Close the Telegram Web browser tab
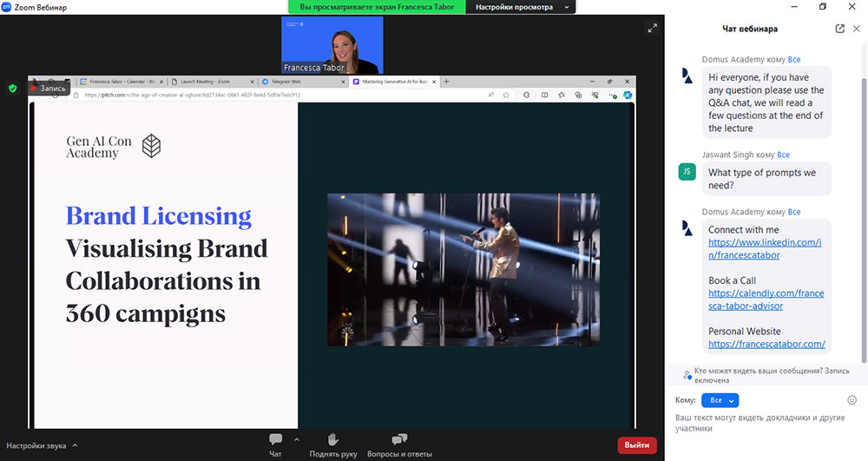Image resolution: width=868 pixels, height=461 pixels. click(x=343, y=82)
